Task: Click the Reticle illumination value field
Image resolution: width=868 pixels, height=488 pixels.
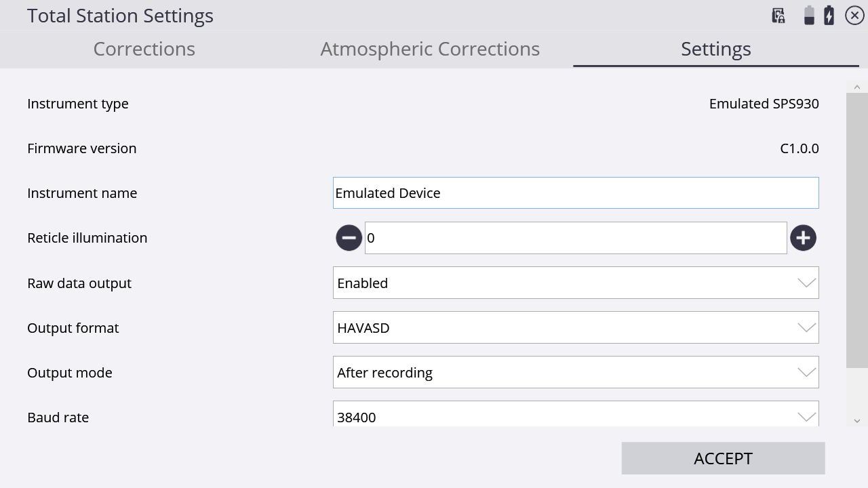Action: pos(576,238)
